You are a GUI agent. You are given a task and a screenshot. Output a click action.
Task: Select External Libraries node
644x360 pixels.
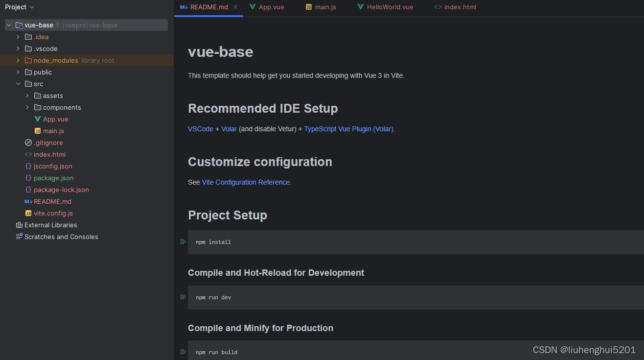(51, 225)
